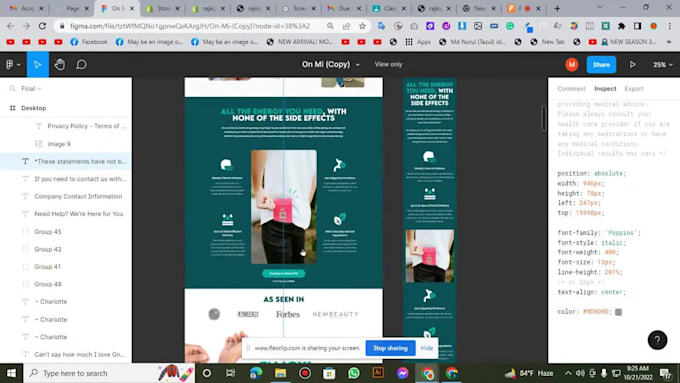Open Microsoft Edge from the taskbar
Screen dimensions: 680x383
(256, 373)
